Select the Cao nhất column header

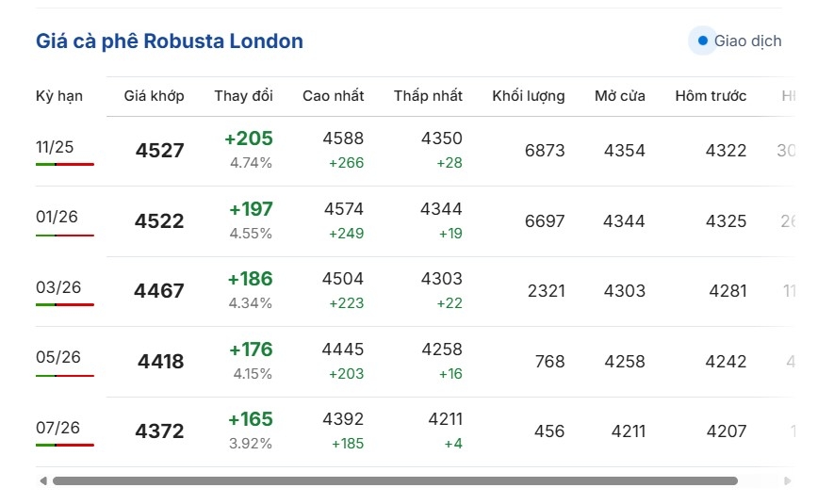(x=333, y=96)
